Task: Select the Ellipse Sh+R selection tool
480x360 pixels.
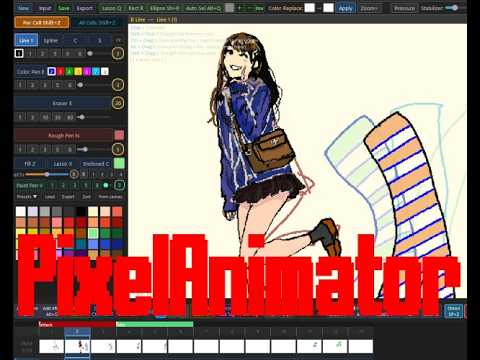Action: [x=164, y=8]
